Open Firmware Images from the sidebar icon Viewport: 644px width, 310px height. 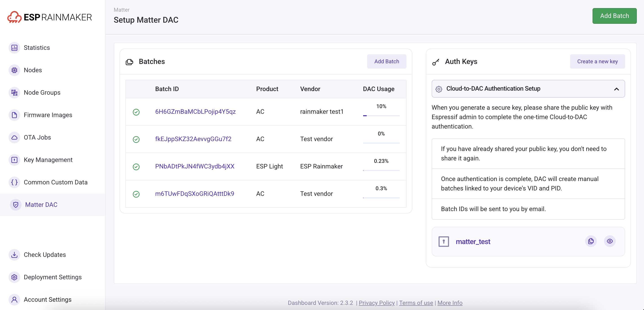pyautogui.click(x=14, y=115)
